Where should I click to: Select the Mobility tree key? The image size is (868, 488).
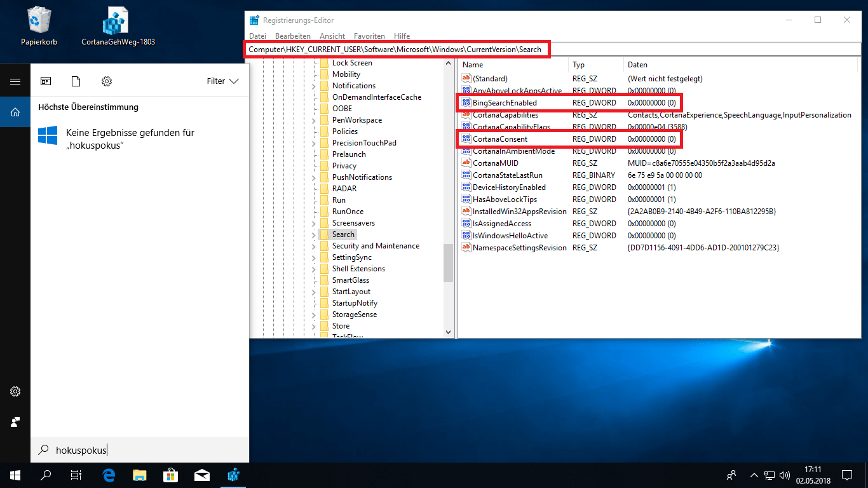tap(346, 74)
